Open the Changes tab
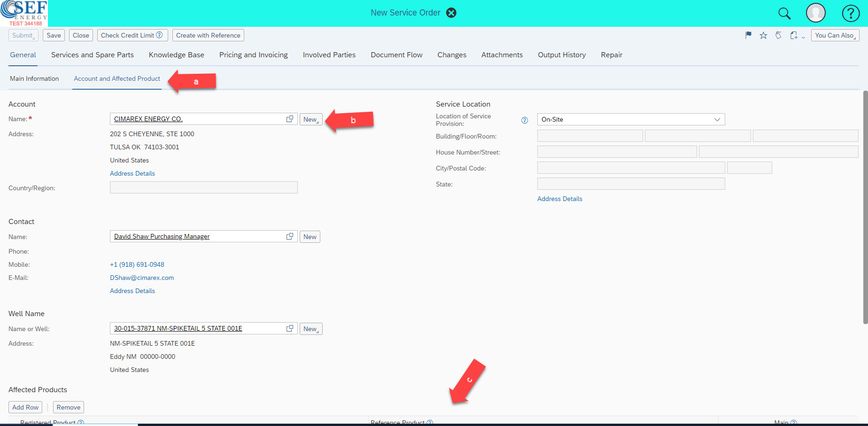The width and height of the screenshot is (868, 426). 452,55
